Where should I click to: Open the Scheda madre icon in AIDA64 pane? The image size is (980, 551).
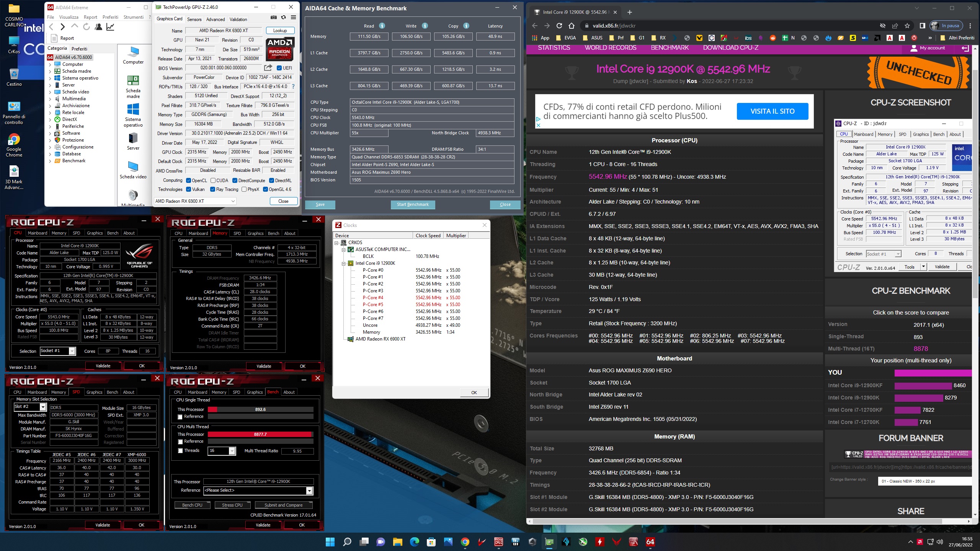133,87
